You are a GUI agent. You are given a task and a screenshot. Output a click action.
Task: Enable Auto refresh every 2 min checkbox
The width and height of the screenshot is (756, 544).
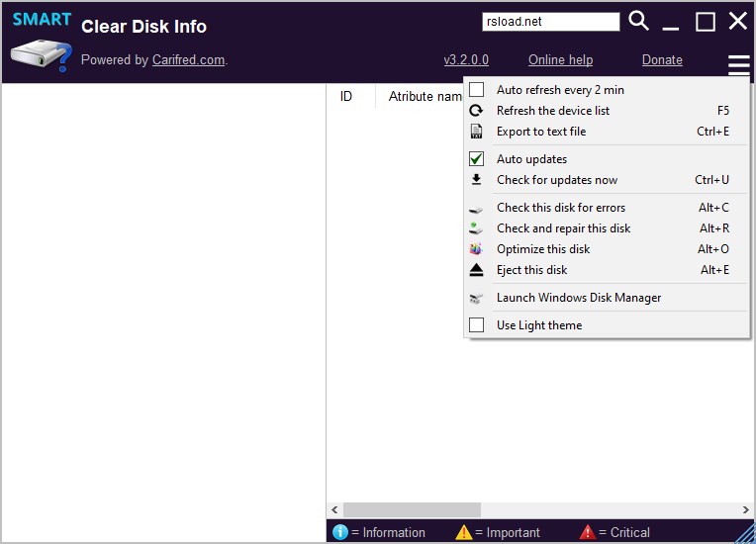click(476, 90)
